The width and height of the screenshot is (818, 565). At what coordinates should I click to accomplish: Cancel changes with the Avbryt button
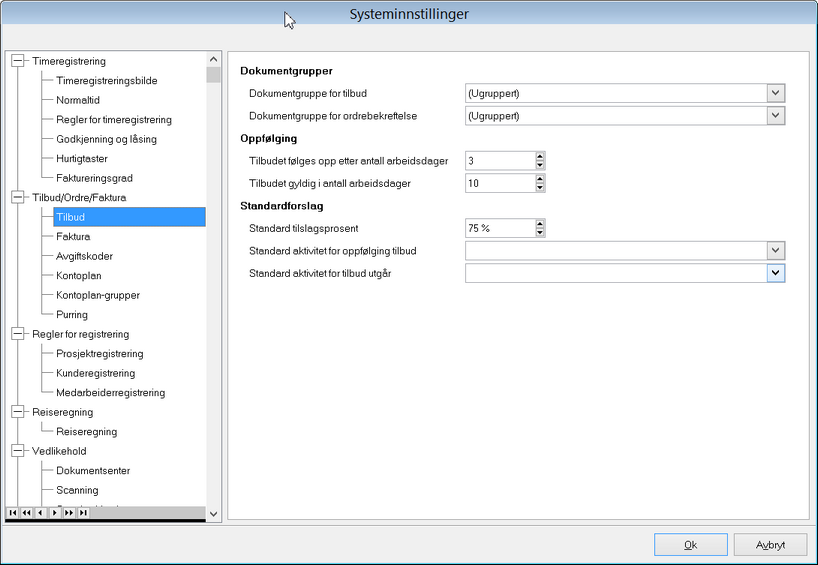[x=771, y=545]
